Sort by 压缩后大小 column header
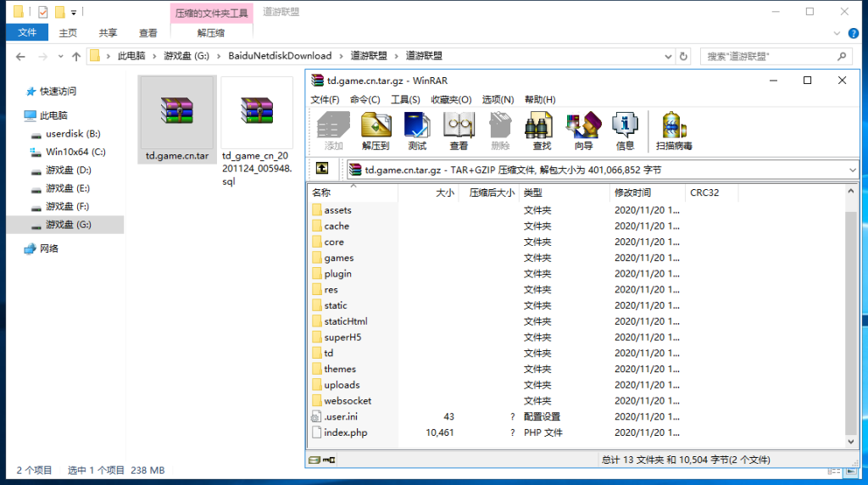 click(489, 192)
